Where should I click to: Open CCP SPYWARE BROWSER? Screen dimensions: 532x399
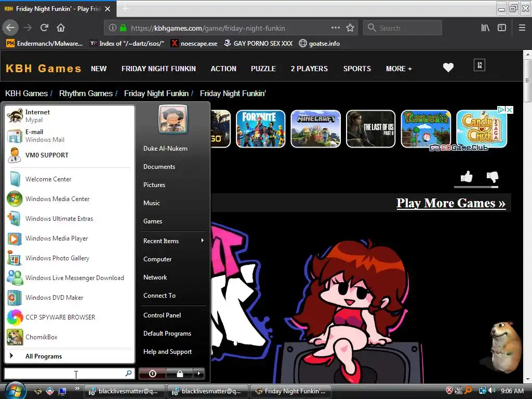pos(69,317)
